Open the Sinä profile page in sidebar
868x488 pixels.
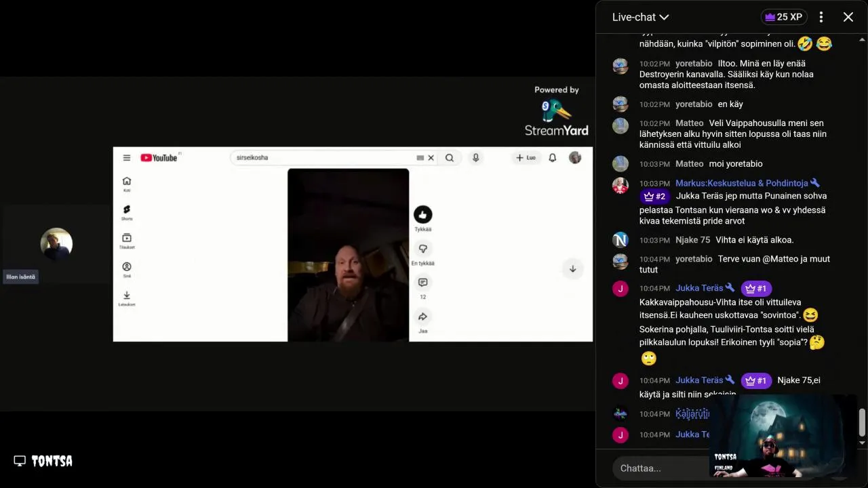point(127,270)
